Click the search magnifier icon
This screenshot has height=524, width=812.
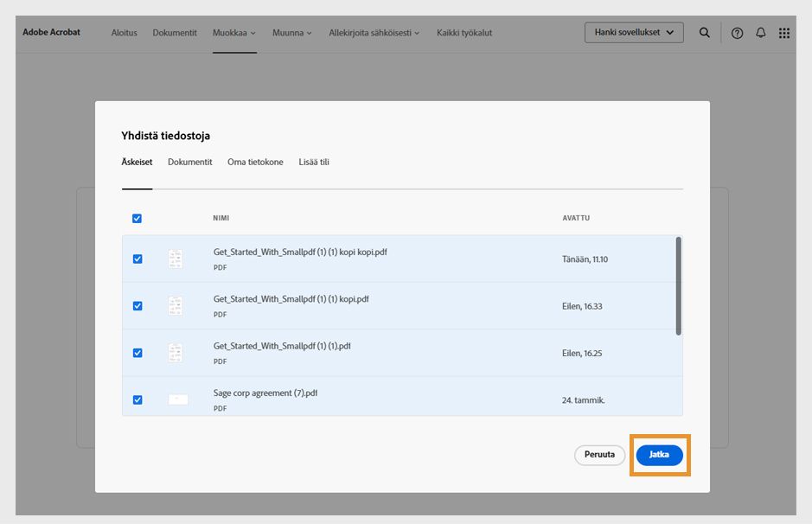705,33
